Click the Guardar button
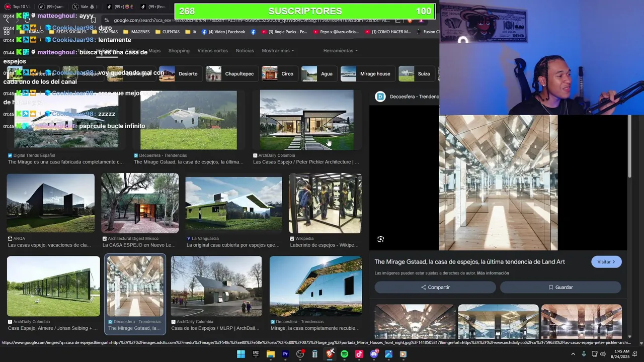 point(560,287)
